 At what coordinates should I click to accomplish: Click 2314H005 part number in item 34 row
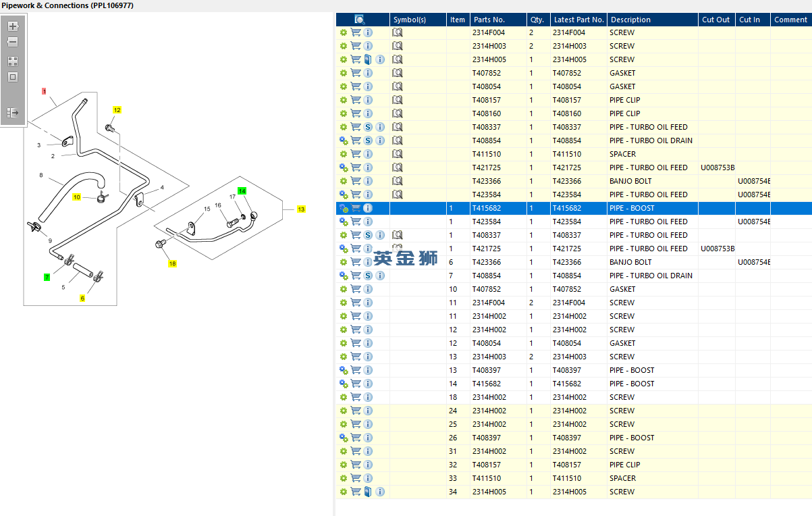point(489,492)
